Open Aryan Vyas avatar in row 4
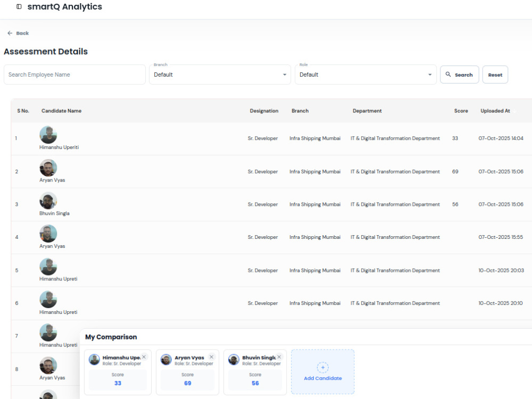Viewport: 532px width, 399px height. tap(48, 234)
